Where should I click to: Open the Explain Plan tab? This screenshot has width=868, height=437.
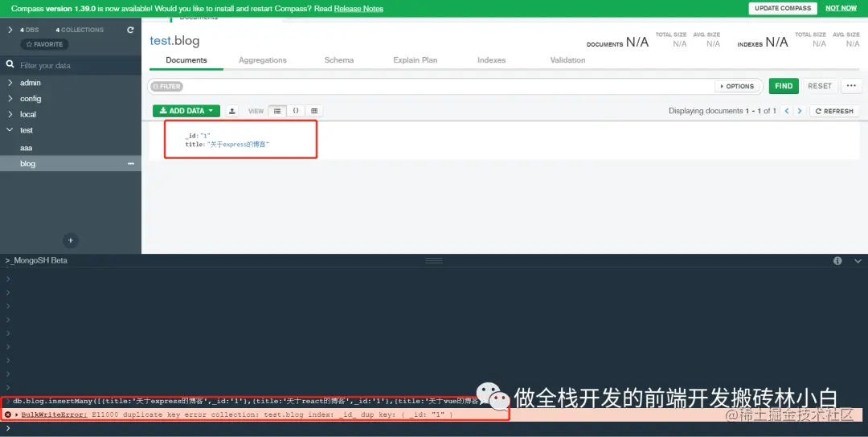point(416,60)
